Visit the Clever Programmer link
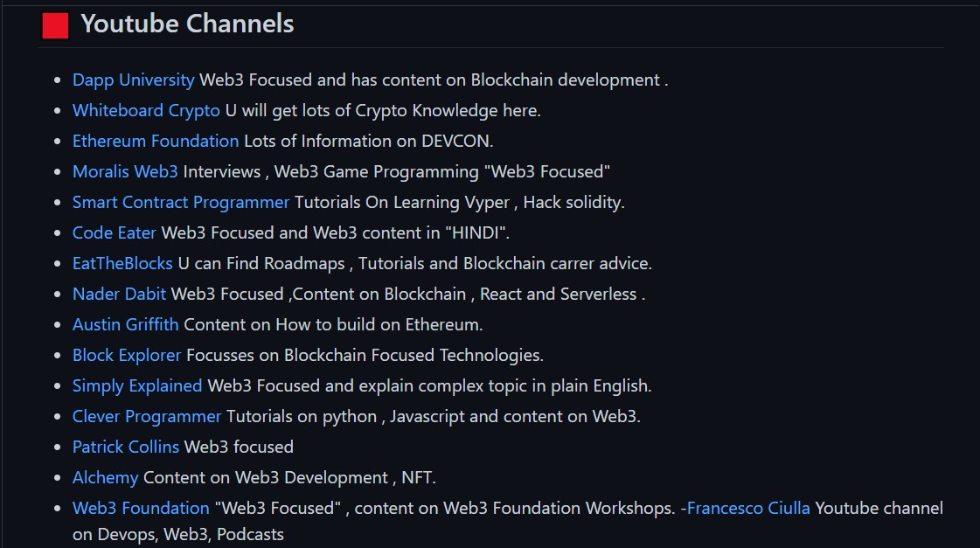The image size is (980, 548). (x=147, y=417)
